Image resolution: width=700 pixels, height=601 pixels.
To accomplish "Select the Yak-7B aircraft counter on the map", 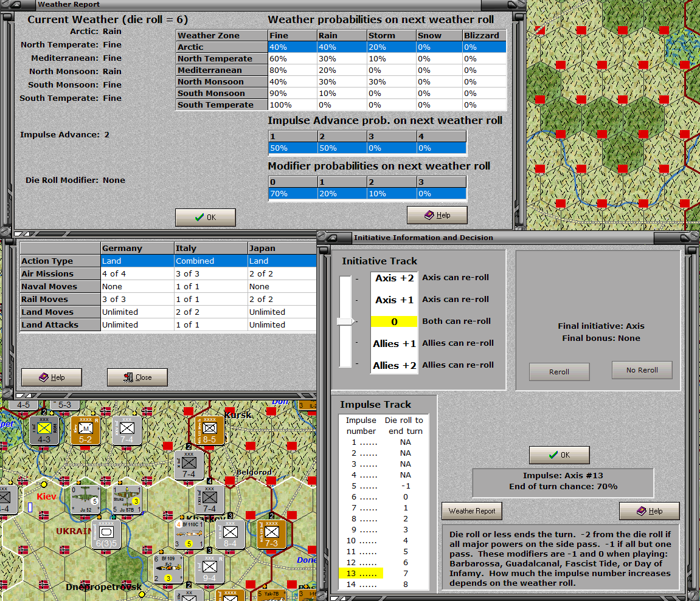I will coord(271,595).
